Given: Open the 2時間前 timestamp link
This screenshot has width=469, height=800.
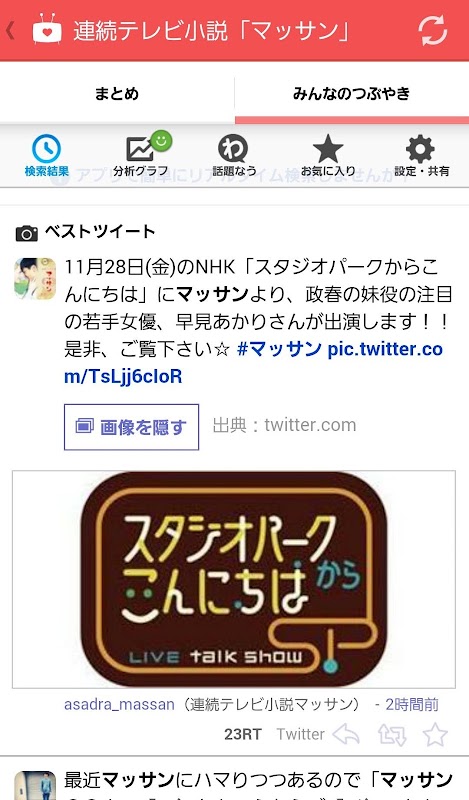Looking at the screenshot, I should pos(412,705).
